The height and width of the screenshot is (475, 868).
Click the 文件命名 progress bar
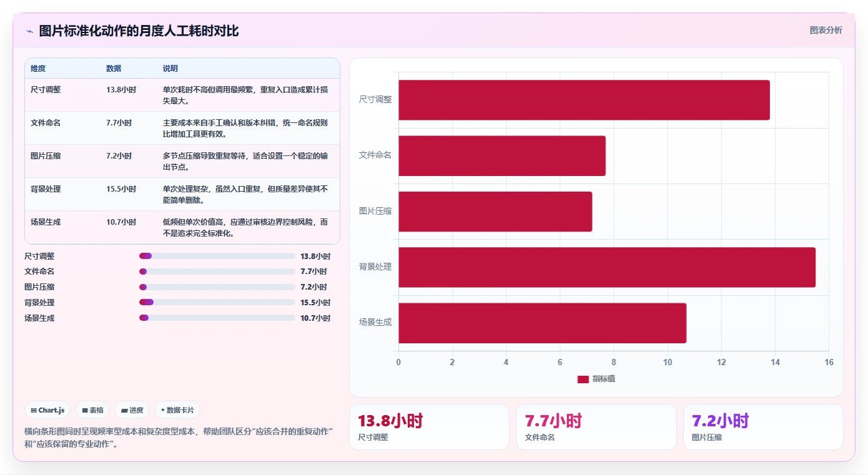click(x=217, y=272)
